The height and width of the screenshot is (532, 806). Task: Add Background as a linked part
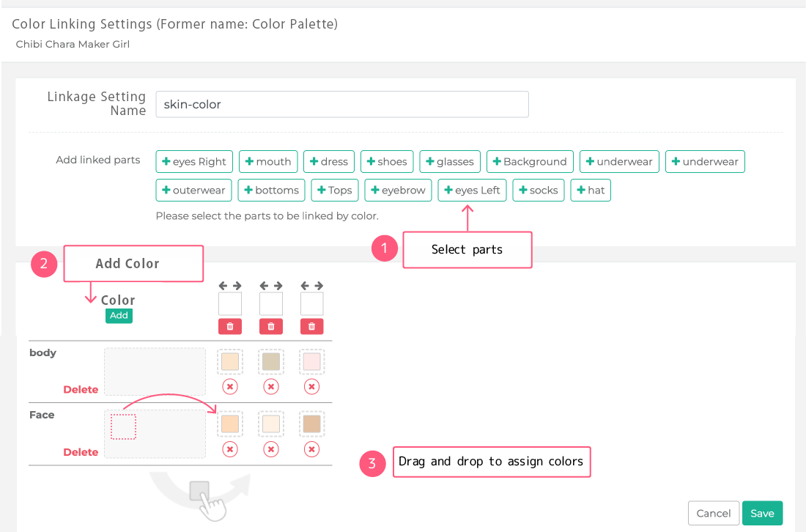coord(530,161)
